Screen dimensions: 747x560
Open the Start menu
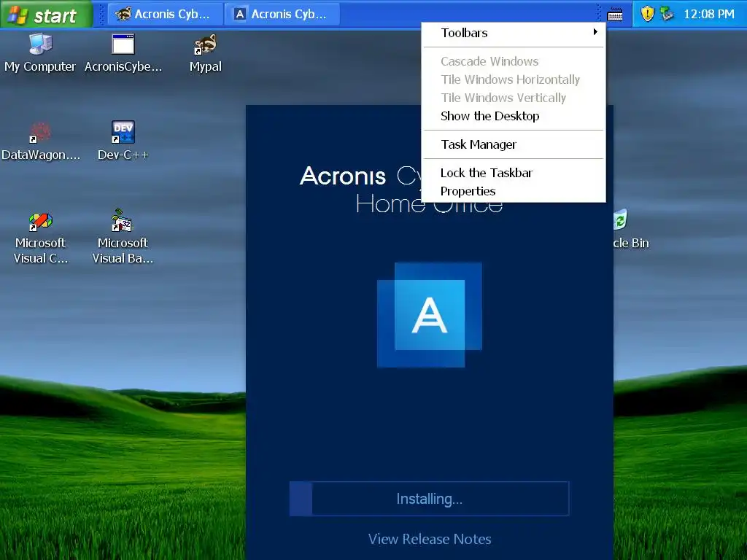click(46, 15)
